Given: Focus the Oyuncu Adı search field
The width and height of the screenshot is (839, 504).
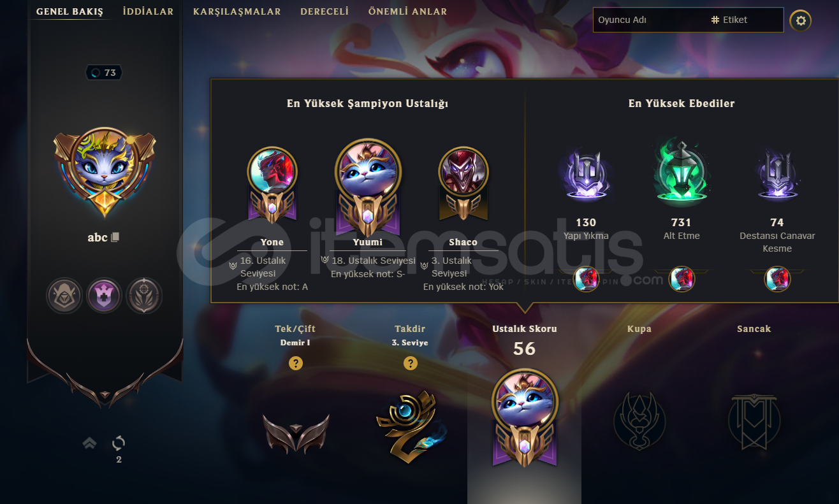Looking at the screenshot, I should coord(650,20).
